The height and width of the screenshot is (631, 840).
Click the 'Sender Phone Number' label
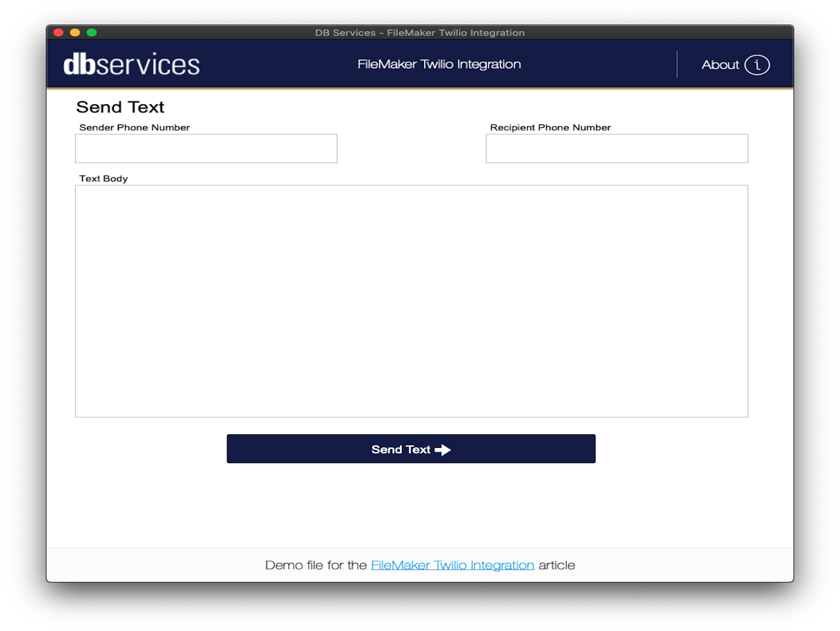click(135, 127)
